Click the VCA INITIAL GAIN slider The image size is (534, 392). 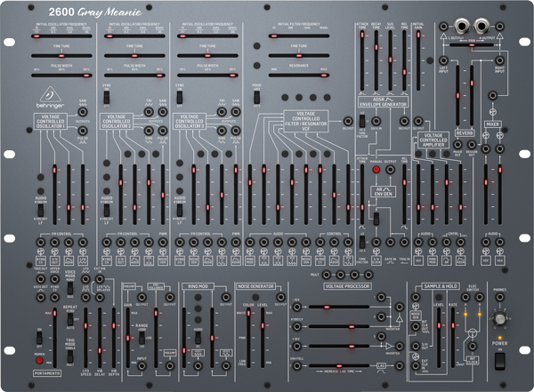pyautogui.click(x=418, y=60)
